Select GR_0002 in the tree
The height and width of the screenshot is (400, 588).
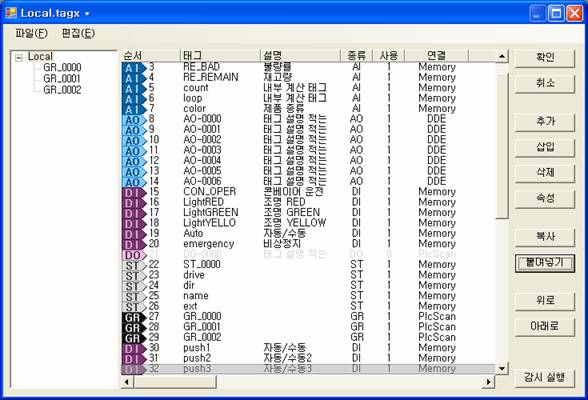click(62, 90)
